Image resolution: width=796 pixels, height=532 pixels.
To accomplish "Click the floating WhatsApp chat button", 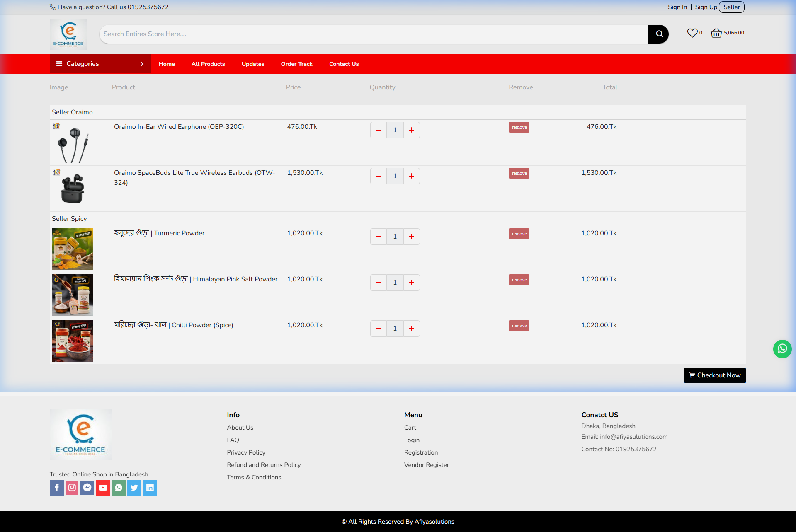I will click(x=782, y=349).
